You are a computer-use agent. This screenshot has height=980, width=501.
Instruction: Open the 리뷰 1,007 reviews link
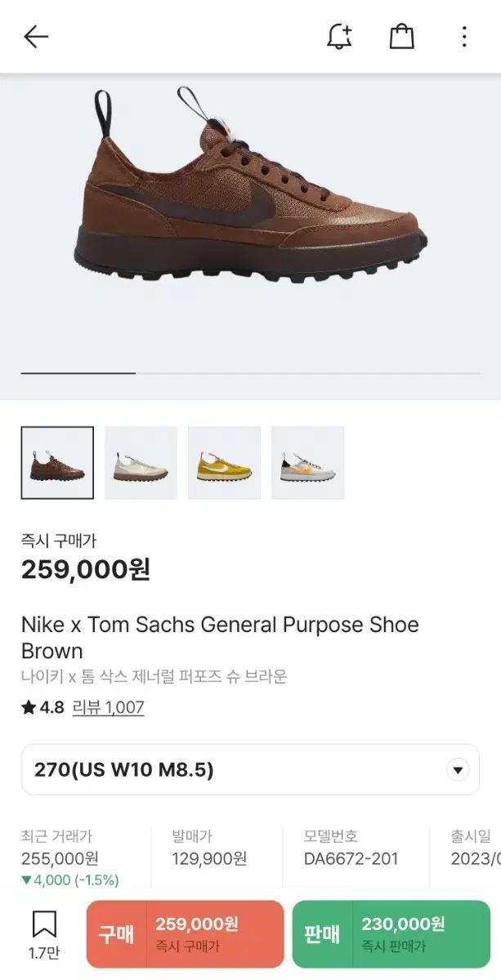(x=108, y=708)
